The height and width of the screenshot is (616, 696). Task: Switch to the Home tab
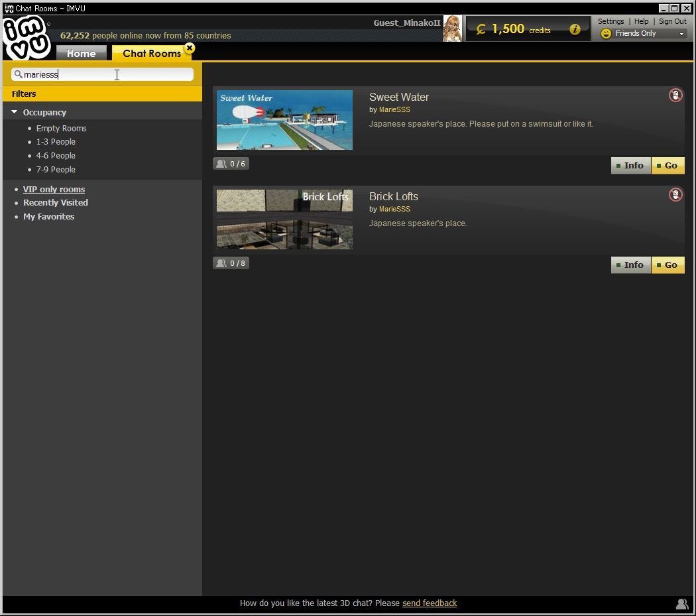tap(82, 53)
